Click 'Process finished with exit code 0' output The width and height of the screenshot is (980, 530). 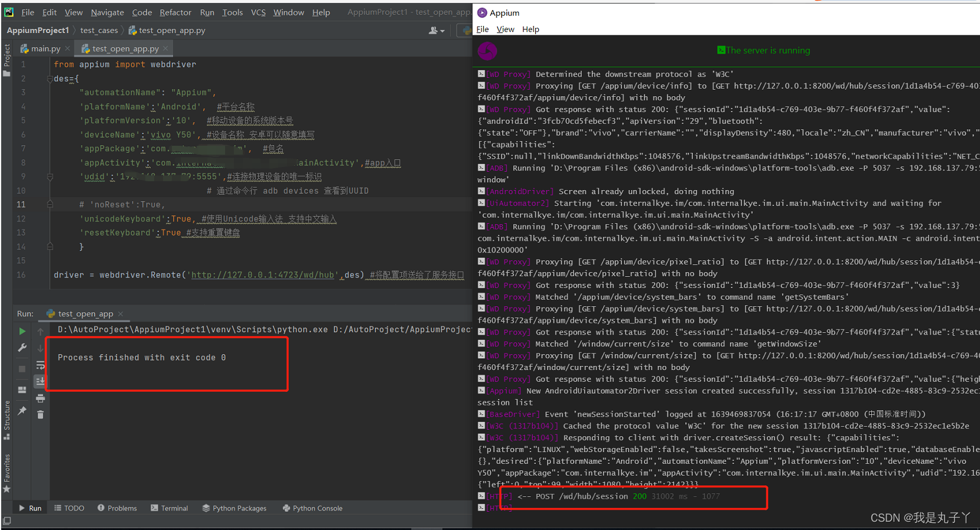[x=142, y=358]
